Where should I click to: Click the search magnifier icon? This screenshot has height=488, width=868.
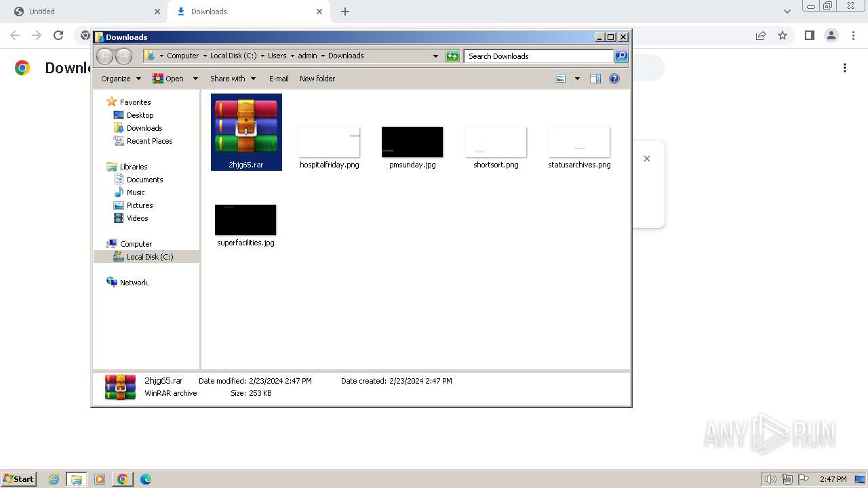(621, 56)
